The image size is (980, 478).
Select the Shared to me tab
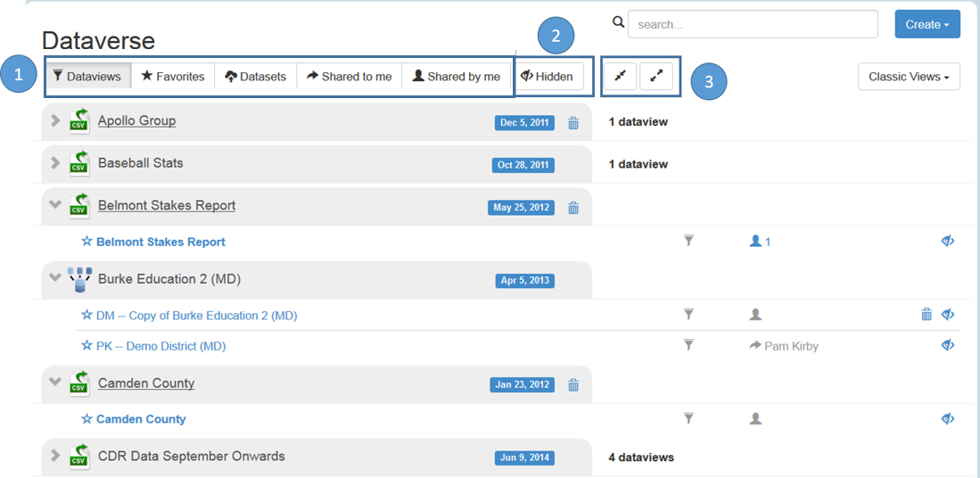pos(349,77)
